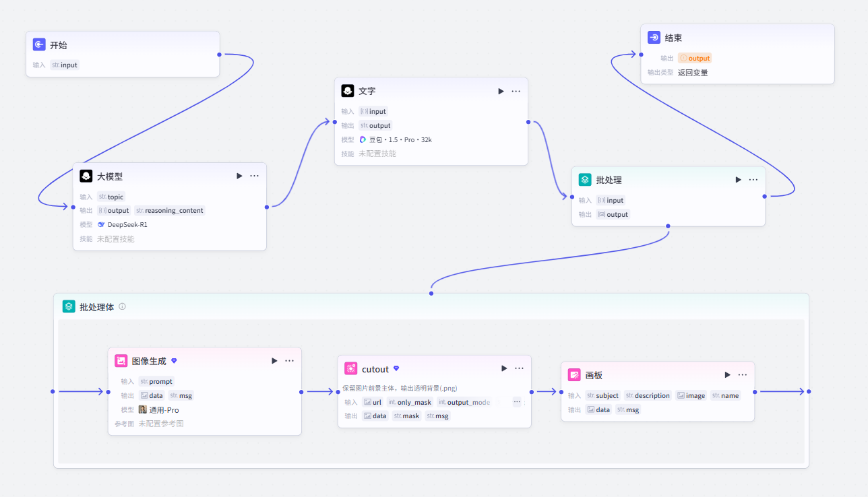Test run the 图像生成 node
Viewport: 868px width, 497px height.
pos(274,361)
